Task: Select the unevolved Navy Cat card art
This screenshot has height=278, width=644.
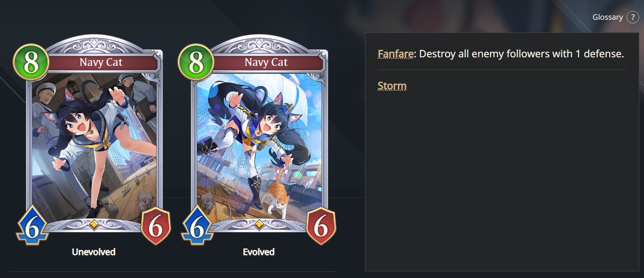Action: tap(94, 146)
